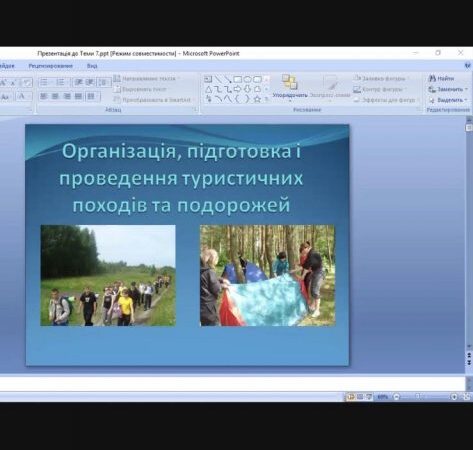Select the right brace shape

click(x=247, y=99)
